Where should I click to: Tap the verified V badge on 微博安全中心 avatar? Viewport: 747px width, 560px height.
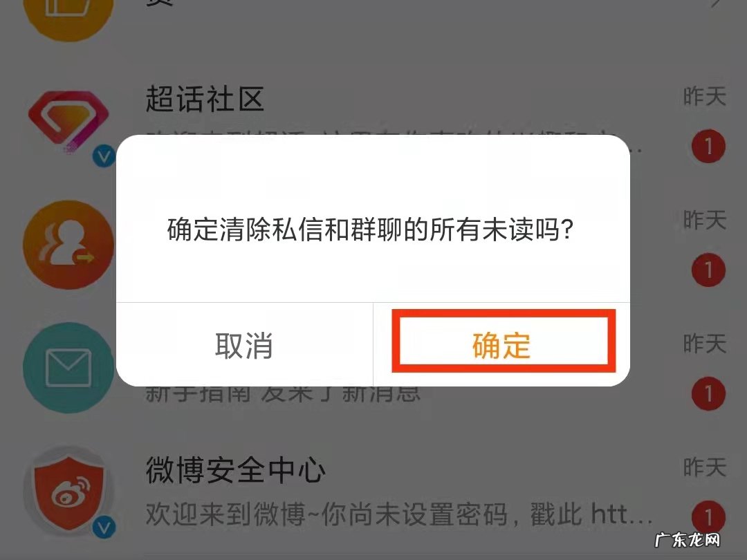click(104, 527)
